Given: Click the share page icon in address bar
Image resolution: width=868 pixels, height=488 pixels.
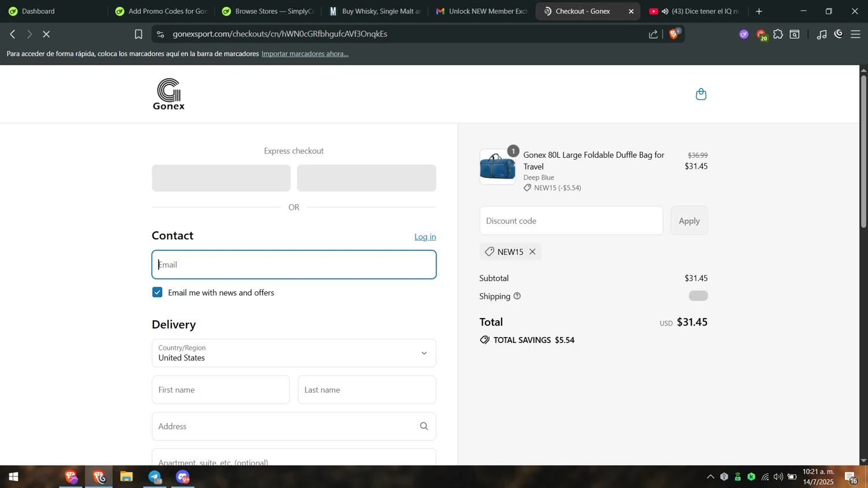Looking at the screenshot, I should point(653,34).
